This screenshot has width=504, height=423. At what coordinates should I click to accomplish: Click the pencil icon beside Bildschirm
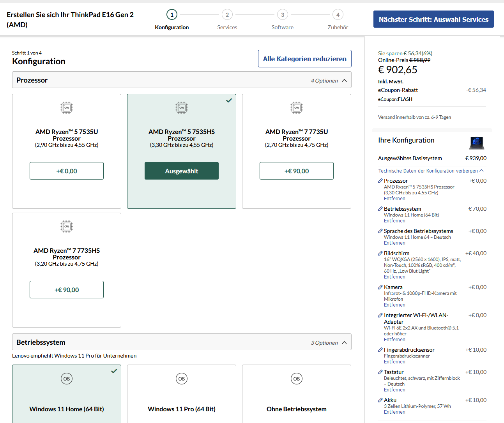click(x=380, y=253)
